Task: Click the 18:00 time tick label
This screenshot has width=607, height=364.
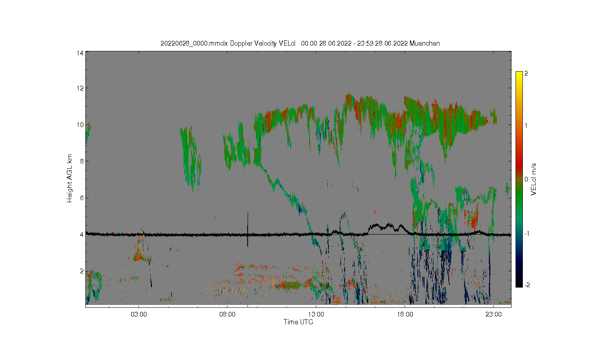Action: click(x=405, y=314)
